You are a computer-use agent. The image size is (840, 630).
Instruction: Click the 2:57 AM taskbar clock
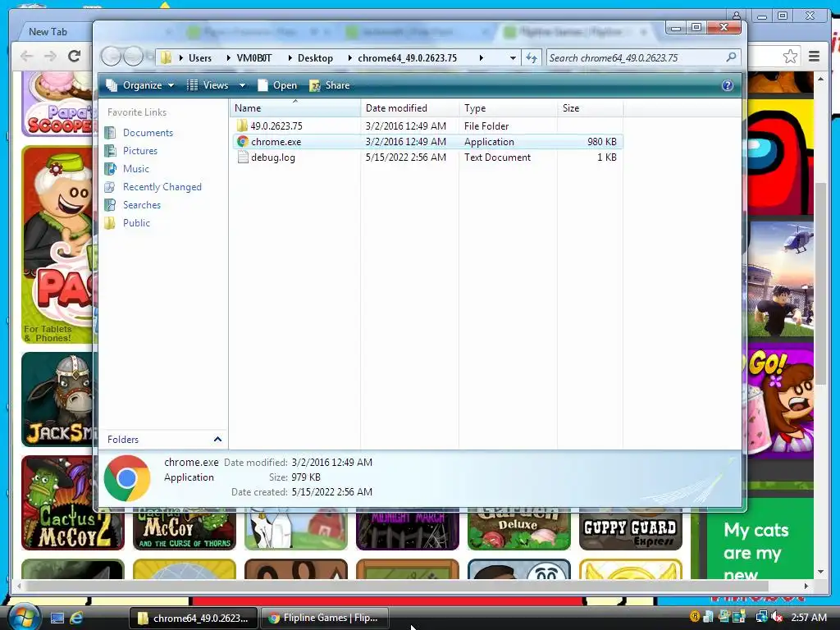click(808, 617)
